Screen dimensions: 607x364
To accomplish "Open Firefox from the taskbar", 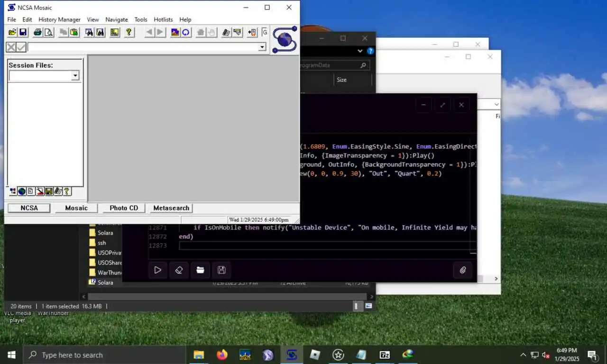I will pos(222,355).
